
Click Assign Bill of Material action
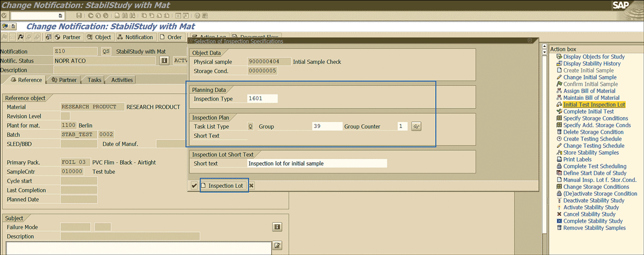coord(589,91)
